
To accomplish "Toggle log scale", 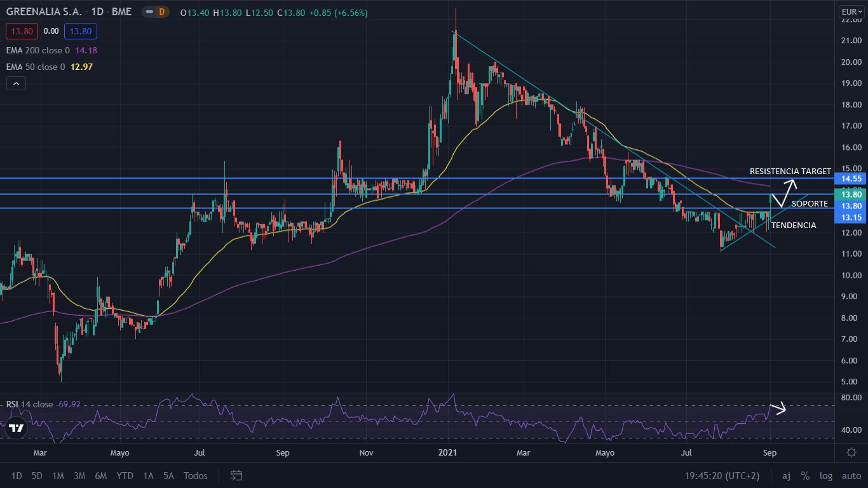I will [x=826, y=475].
